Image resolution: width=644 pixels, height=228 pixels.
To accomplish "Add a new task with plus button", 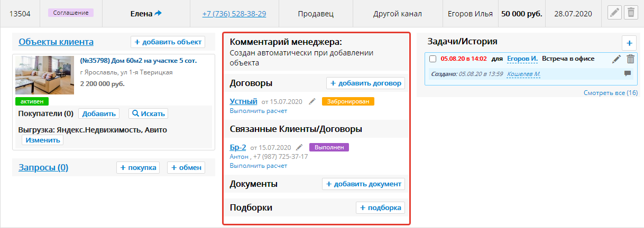I will point(629,43).
